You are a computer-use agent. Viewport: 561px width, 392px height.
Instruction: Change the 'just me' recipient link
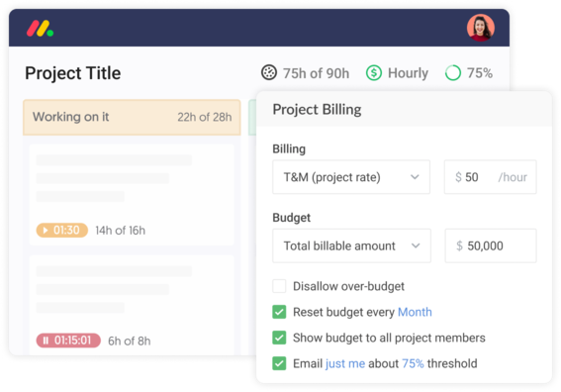(x=345, y=363)
